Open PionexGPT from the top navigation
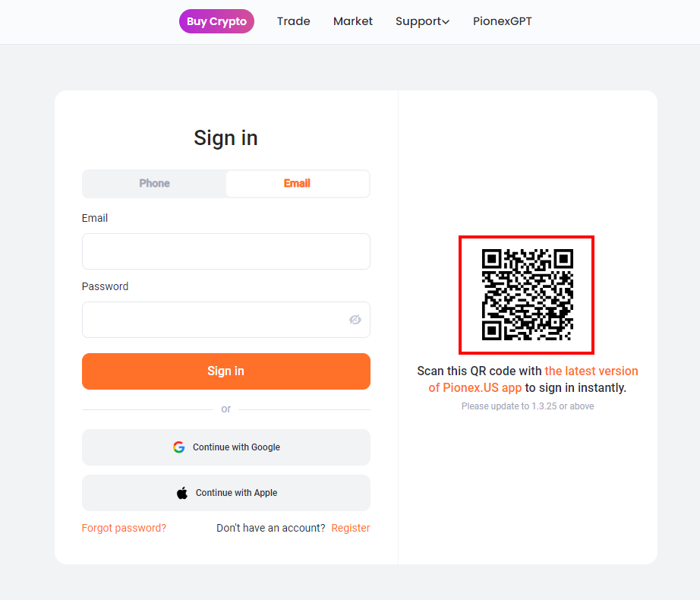700x600 pixels. (x=502, y=21)
